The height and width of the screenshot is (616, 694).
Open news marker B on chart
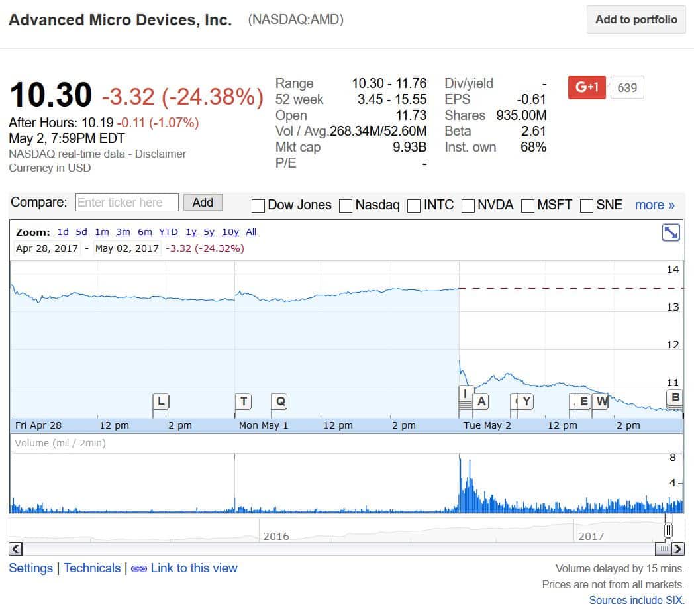point(675,397)
